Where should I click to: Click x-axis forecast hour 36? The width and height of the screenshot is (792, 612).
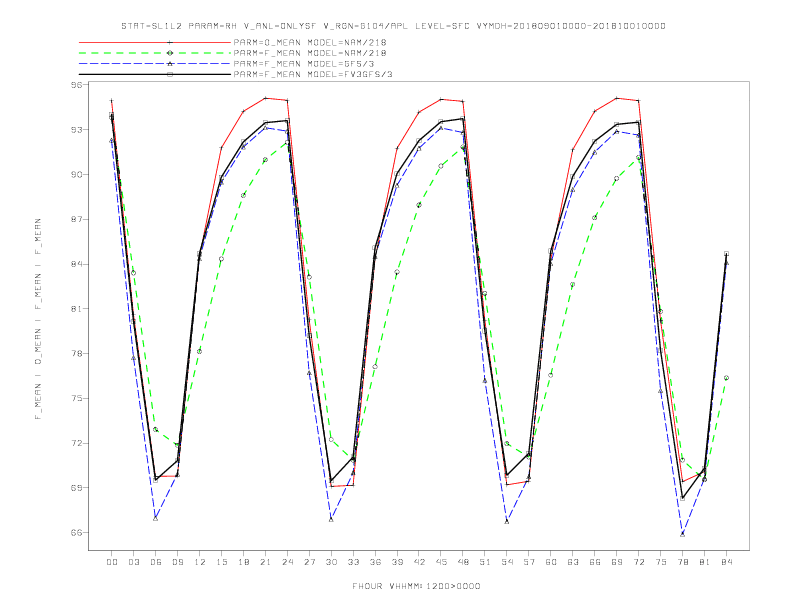(375, 562)
